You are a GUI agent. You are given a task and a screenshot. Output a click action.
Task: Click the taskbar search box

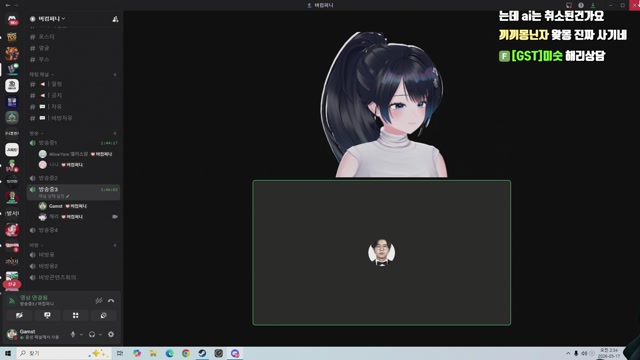63,353
